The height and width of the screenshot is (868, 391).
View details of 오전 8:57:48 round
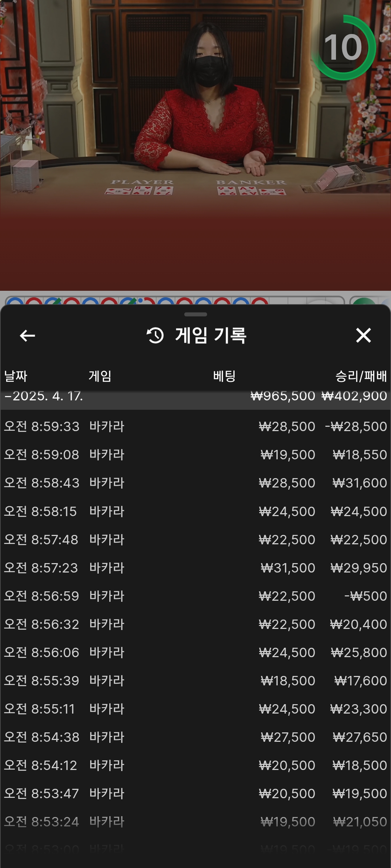[195, 540]
